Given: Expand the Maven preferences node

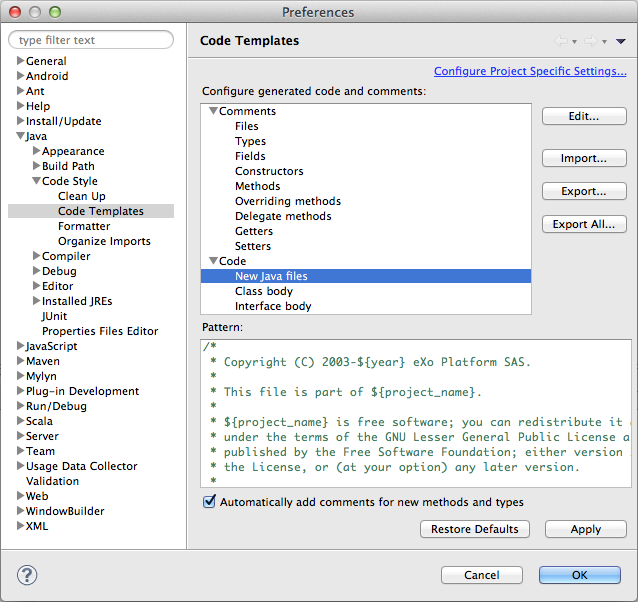Looking at the screenshot, I should tap(20, 361).
